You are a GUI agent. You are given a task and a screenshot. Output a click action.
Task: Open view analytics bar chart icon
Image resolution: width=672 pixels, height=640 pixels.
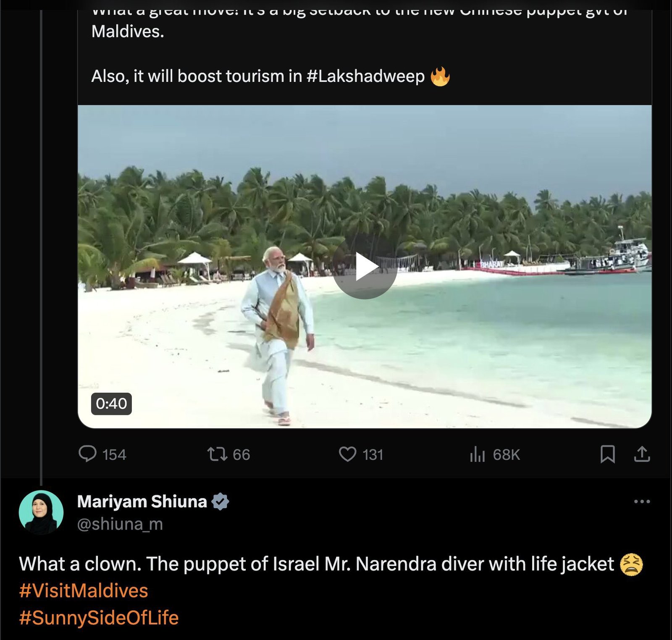pyautogui.click(x=478, y=454)
